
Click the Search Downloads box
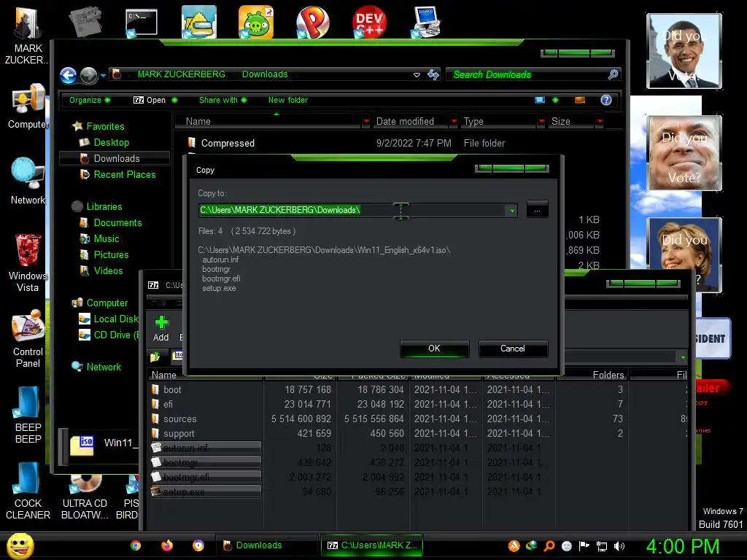coord(533,74)
